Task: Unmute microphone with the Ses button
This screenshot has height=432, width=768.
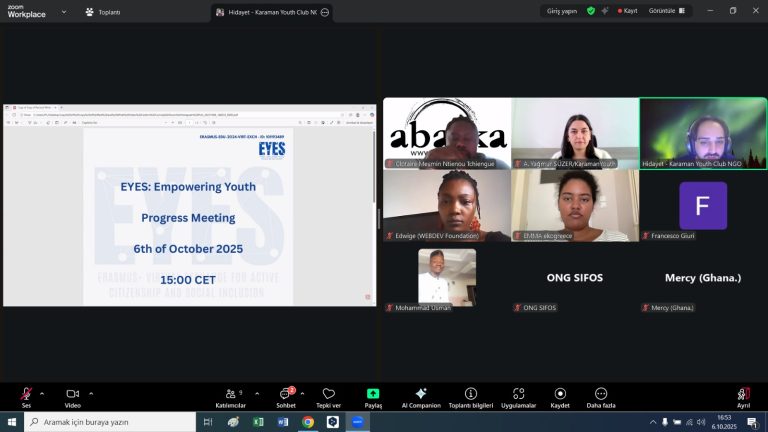Action: click(26, 395)
